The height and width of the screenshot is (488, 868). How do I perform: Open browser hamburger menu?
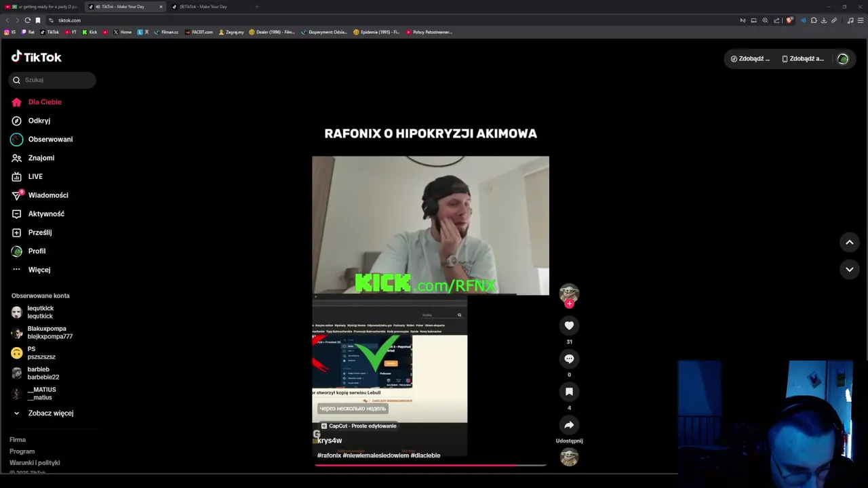click(x=861, y=20)
